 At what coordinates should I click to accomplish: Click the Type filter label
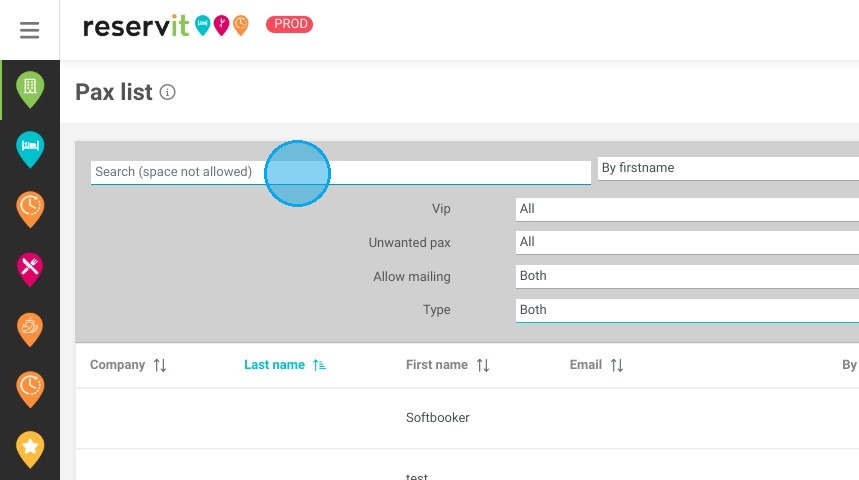click(437, 310)
